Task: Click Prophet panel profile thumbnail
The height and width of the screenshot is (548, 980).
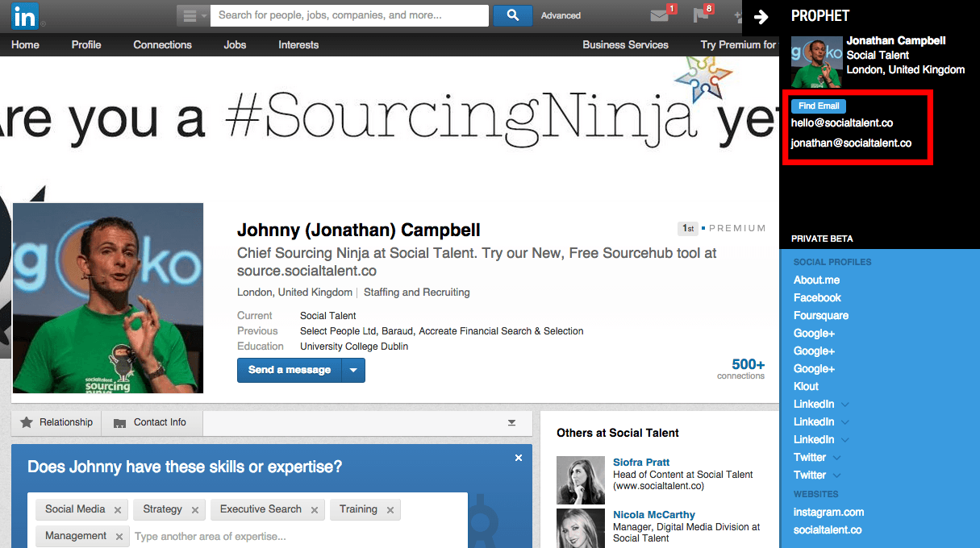Action: coord(817,62)
